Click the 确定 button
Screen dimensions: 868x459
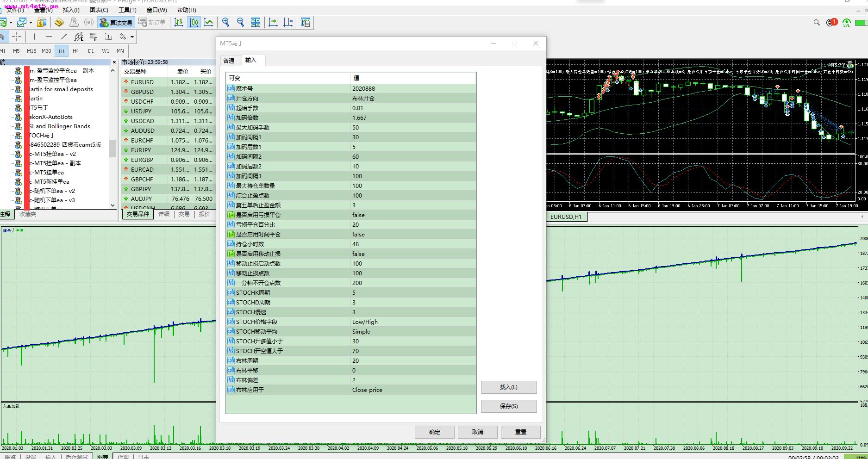pos(434,432)
